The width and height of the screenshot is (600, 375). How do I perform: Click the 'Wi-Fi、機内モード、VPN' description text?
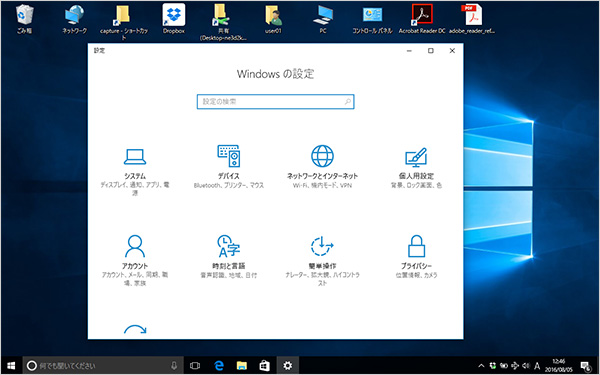click(x=322, y=185)
